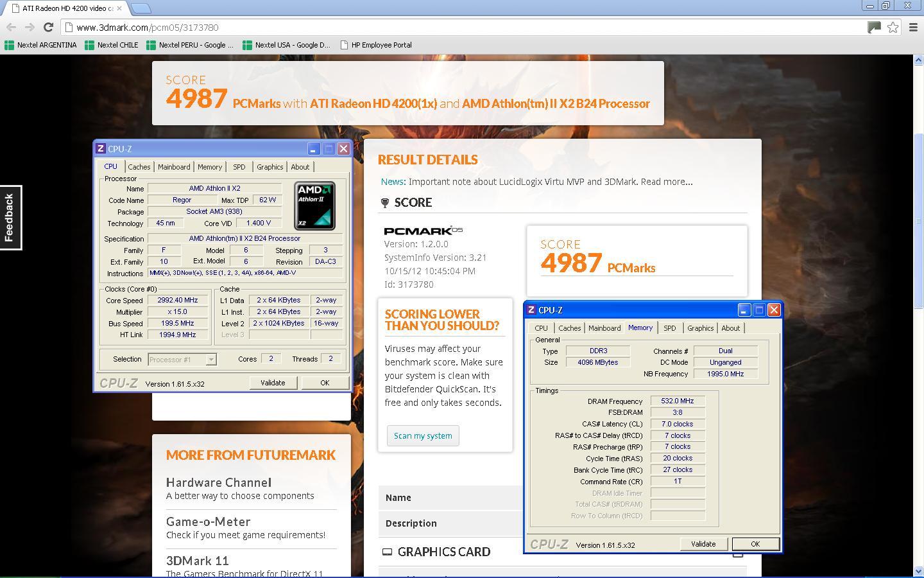Click the page vertical scrollbar thumb

pos(918,221)
